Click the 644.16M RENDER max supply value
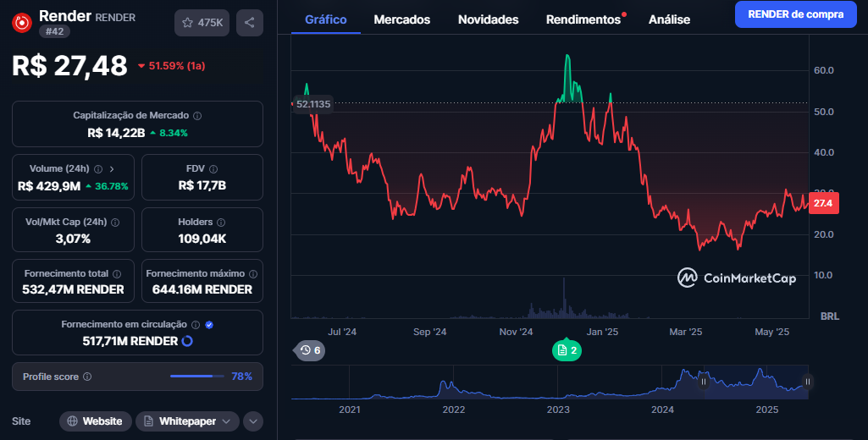This screenshot has height=440, width=868. [202, 289]
